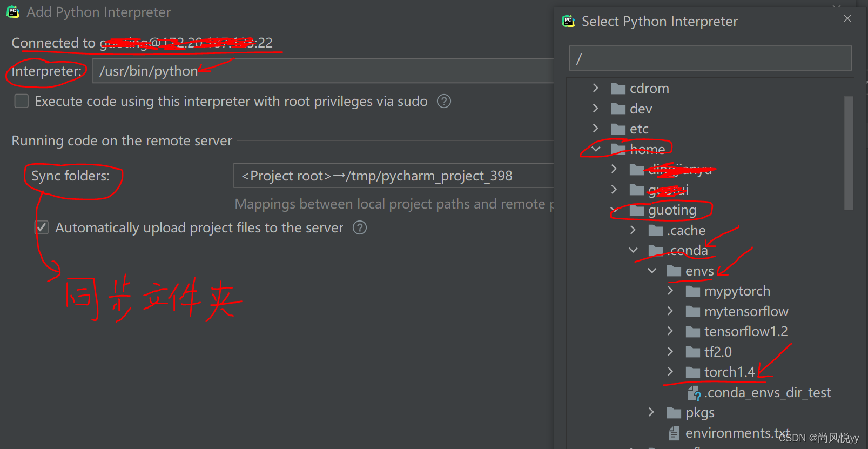
Task: Select the cdrom tree row label
Action: pos(649,88)
